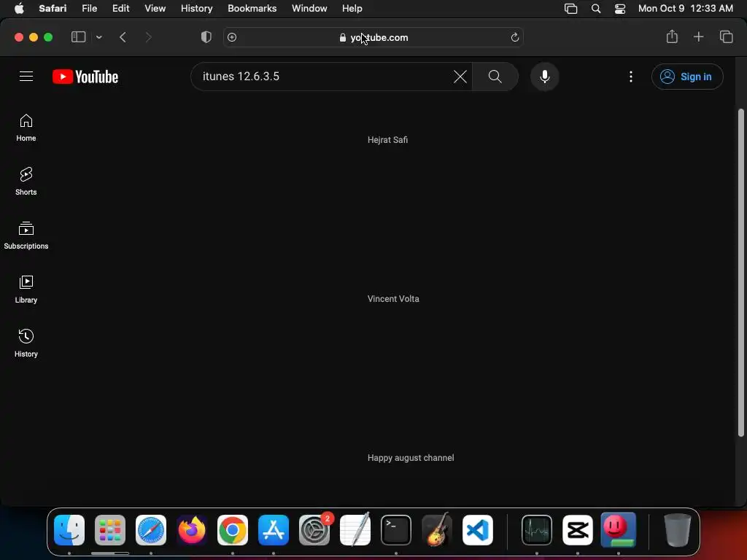Go back in Safari
The image size is (747, 560).
tap(123, 37)
